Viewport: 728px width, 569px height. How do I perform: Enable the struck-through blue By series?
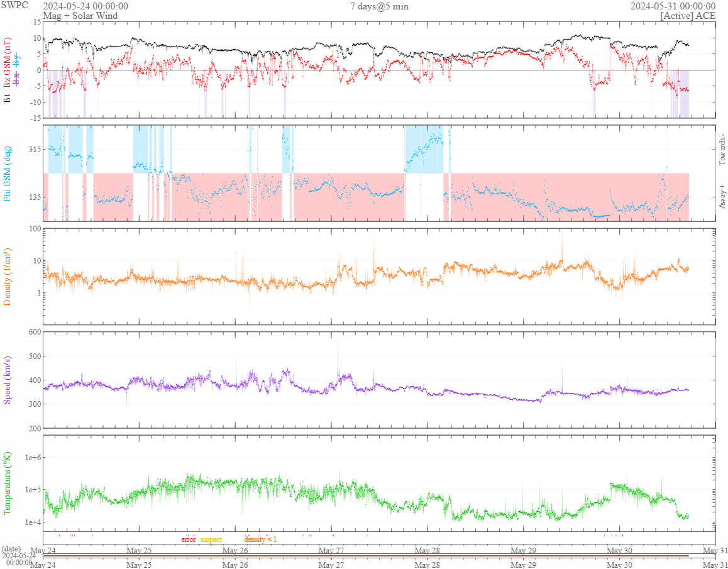(17, 58)
